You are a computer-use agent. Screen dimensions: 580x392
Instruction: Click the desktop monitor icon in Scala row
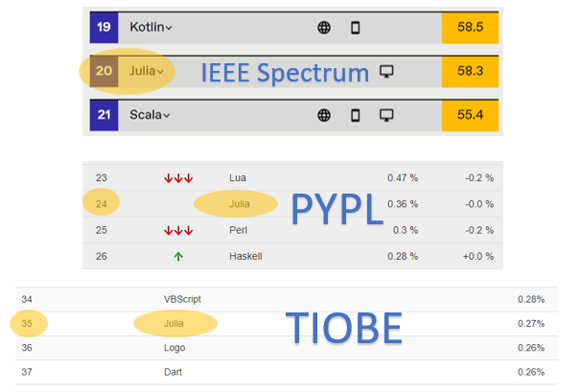pyautogui.click(x=387, y=115)
